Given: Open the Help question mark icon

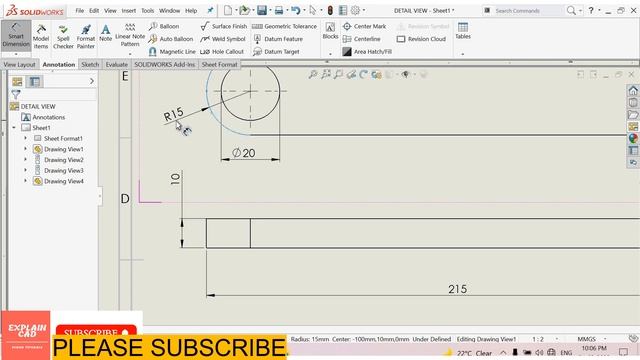Looking at the screenshot, I should (x=591, y=11).
